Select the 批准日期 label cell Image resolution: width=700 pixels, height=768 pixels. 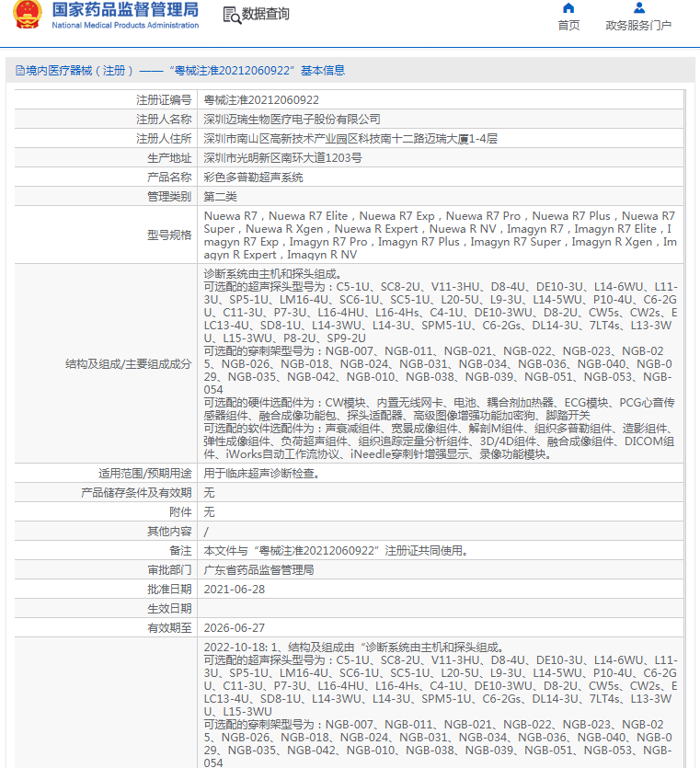pos(105,590)
